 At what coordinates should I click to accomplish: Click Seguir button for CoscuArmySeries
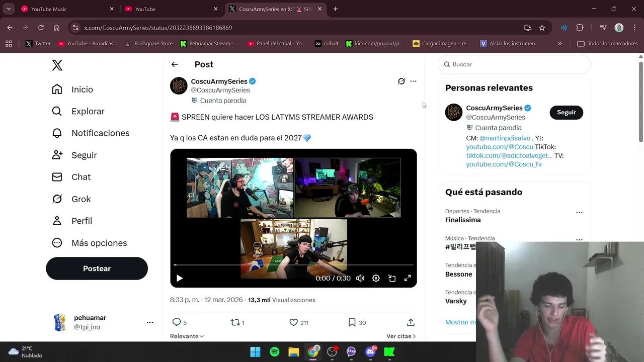point(566,112)
